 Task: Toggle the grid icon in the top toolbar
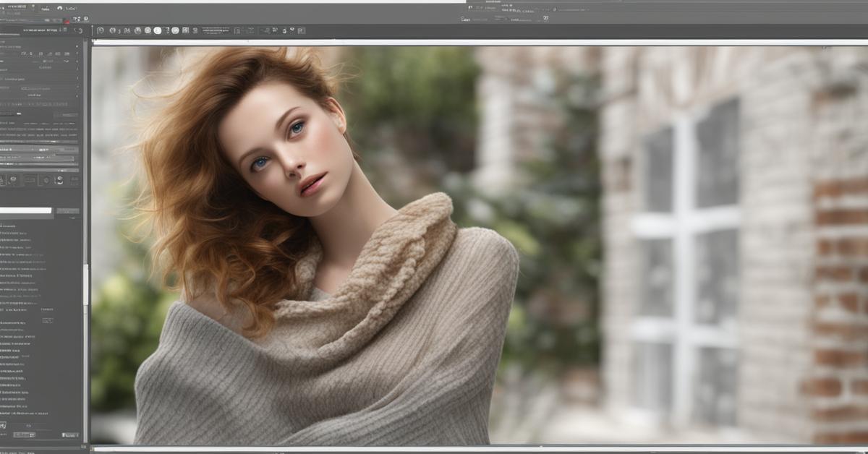point(185,30)
